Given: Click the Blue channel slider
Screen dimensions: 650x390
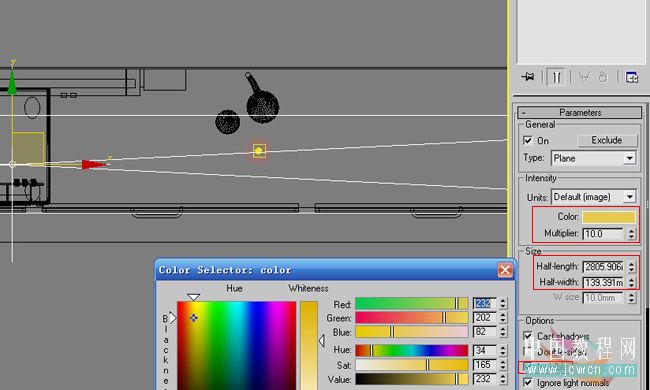Looking at the screenshot, I should point(412,332).
